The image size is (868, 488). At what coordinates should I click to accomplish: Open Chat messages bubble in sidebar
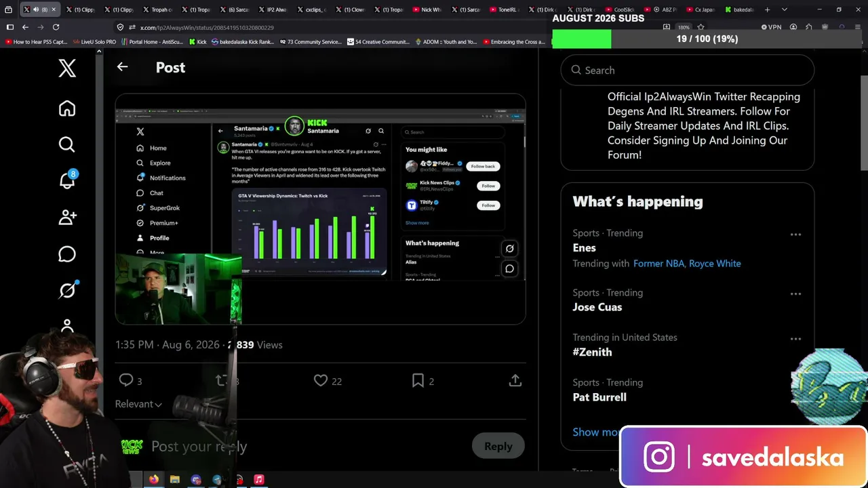pos(67,253)
